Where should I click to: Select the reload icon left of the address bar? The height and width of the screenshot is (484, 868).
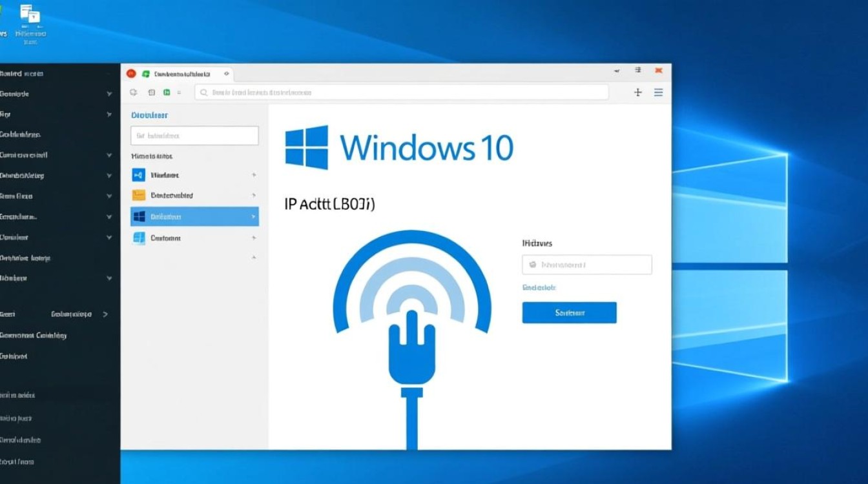click(x=134, y=92)
